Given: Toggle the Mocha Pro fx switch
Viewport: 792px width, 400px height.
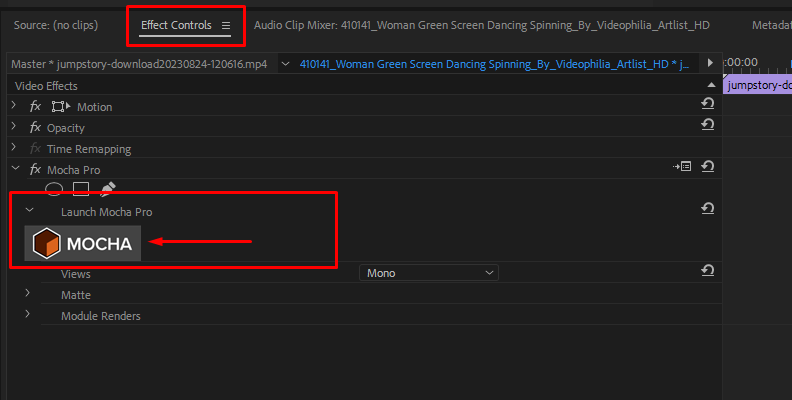Looking at the screenshot, I should click(35, 169).
